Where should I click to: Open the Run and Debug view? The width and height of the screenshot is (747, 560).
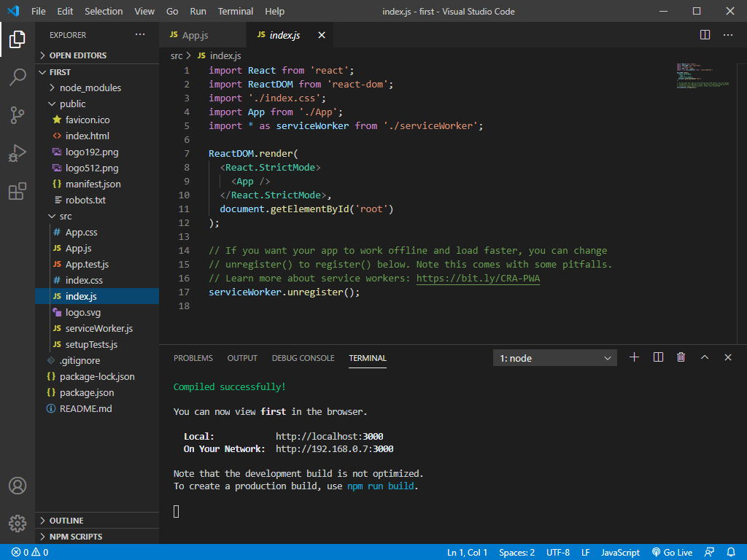tap(18, 153)
